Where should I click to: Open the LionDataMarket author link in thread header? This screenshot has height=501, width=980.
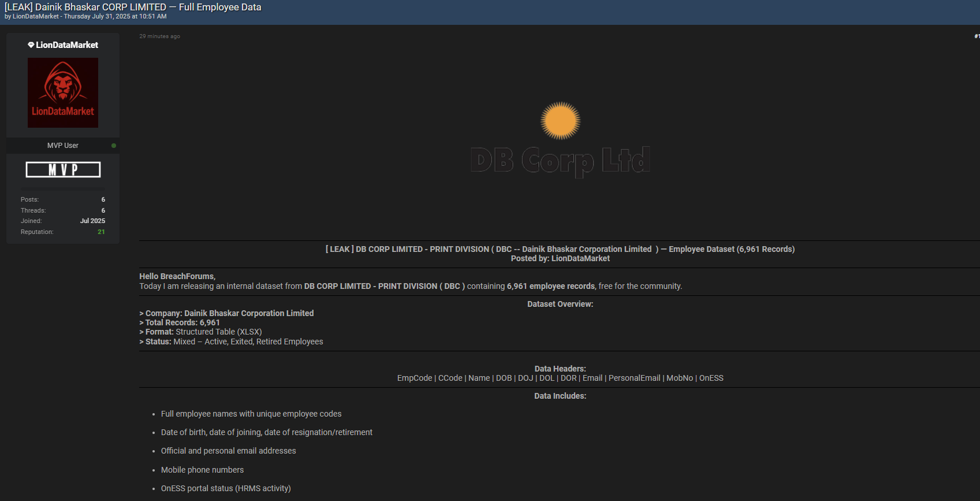pos(36,17)
